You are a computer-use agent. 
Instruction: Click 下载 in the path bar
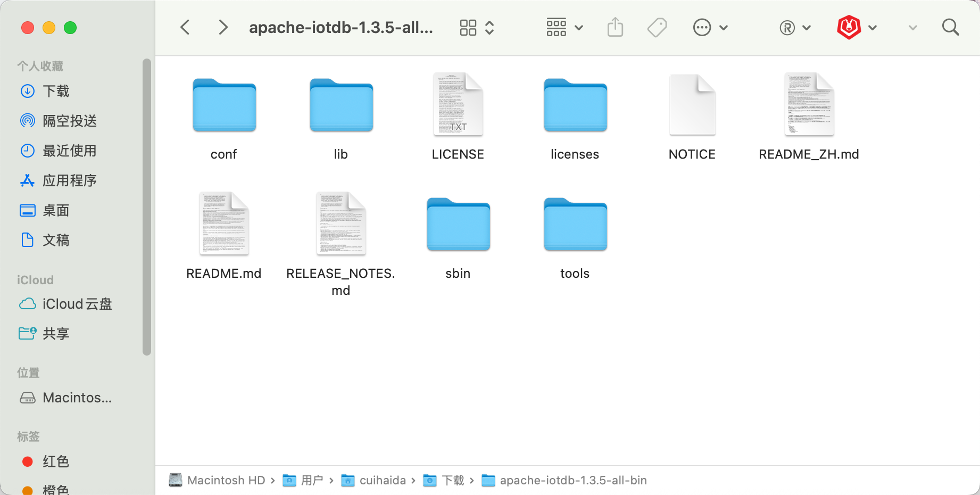tap(444, 480)
